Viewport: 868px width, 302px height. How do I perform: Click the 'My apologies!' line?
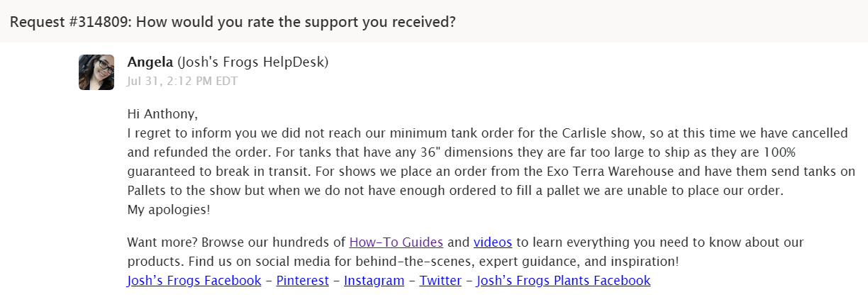[x=168, y=210]
